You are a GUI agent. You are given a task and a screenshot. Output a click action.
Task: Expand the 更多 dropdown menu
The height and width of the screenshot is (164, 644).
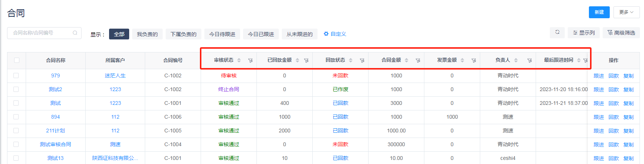point(626,12)
